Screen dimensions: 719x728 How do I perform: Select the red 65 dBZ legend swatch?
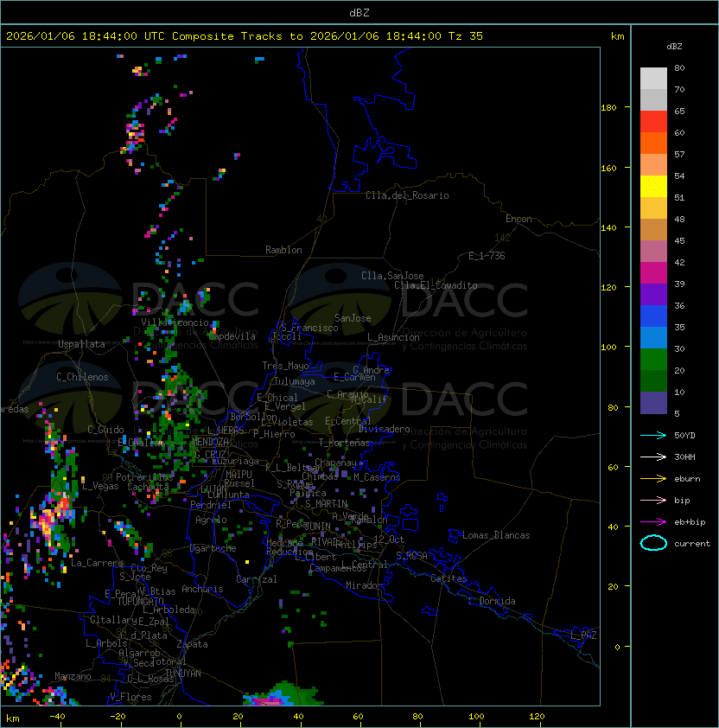point(653,122)
